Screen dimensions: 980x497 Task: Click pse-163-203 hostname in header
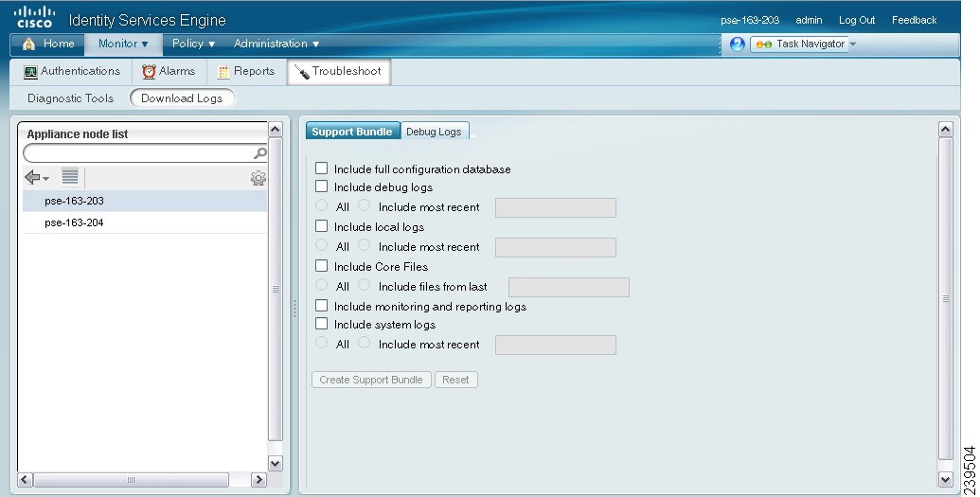750,20
